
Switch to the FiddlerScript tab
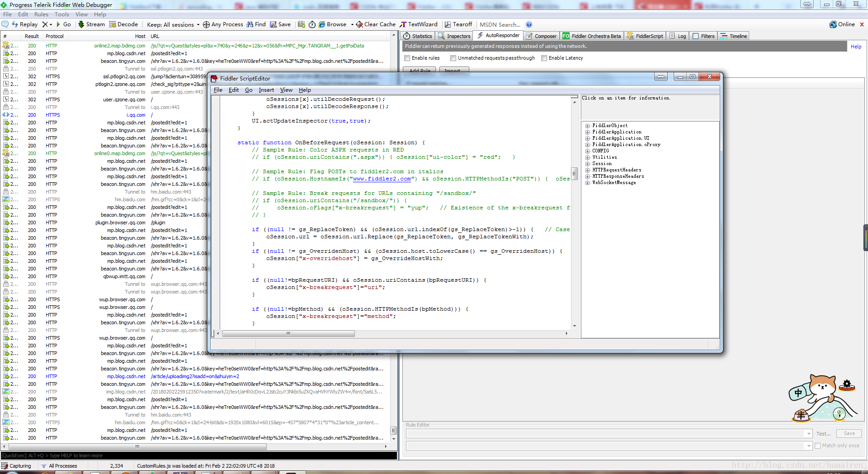click(645, 36)
